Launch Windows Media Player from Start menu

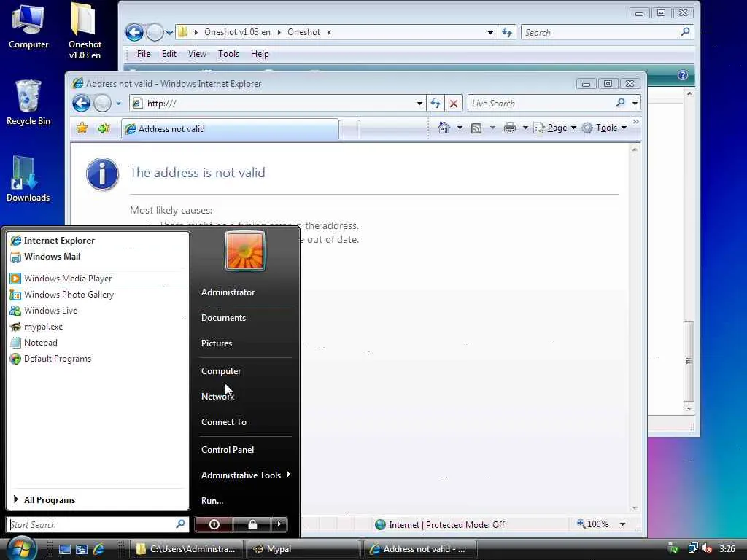[x=68, y=278]
